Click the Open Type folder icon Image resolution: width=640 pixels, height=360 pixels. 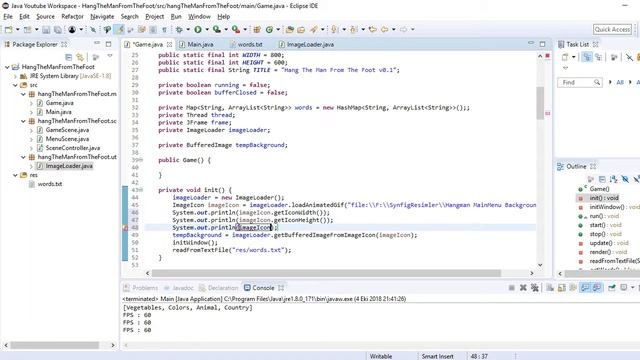[x=290, y=29]
